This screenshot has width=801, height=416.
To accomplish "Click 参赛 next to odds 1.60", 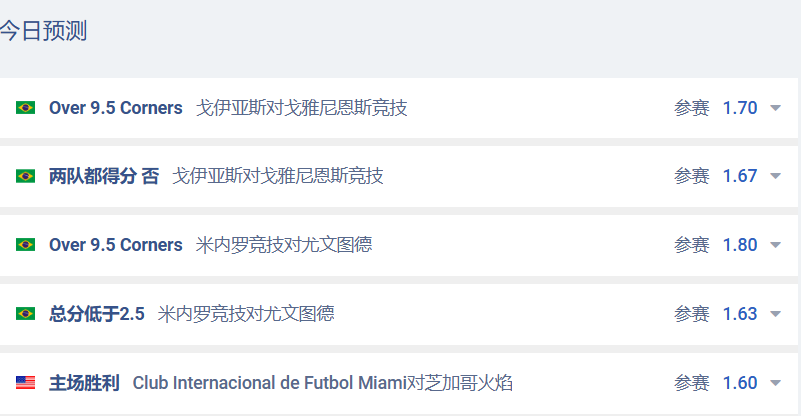I will point(691,383).
